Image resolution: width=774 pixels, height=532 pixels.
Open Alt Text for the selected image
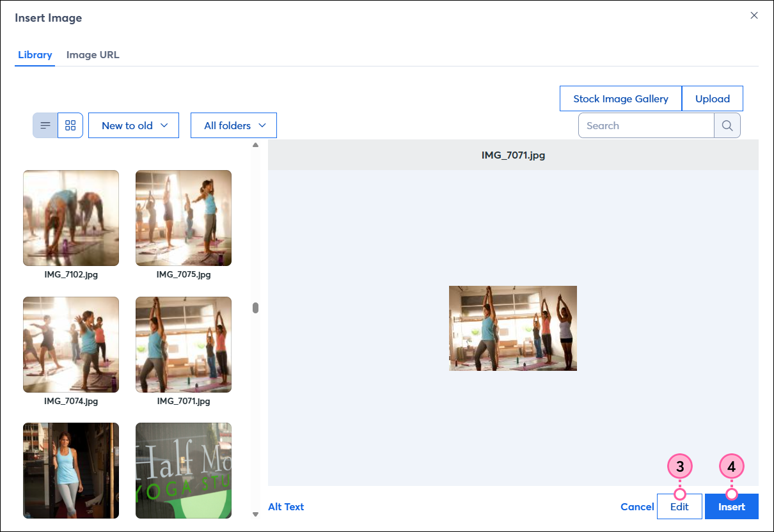click(286, 506)
